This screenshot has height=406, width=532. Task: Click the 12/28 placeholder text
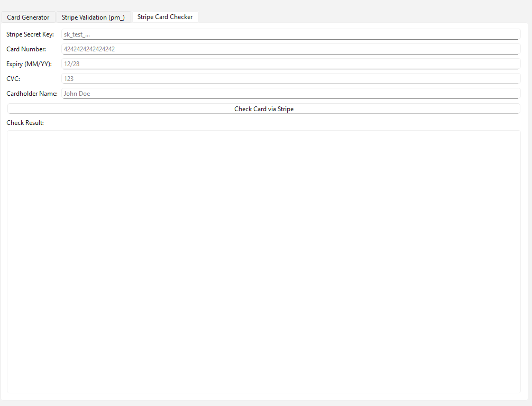(71, 64)
